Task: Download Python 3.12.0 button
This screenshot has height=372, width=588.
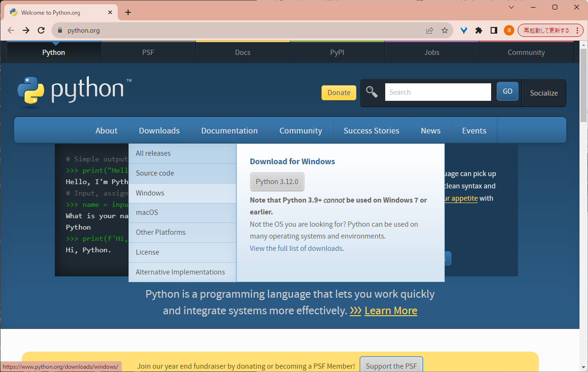Action: pos(277,182)
